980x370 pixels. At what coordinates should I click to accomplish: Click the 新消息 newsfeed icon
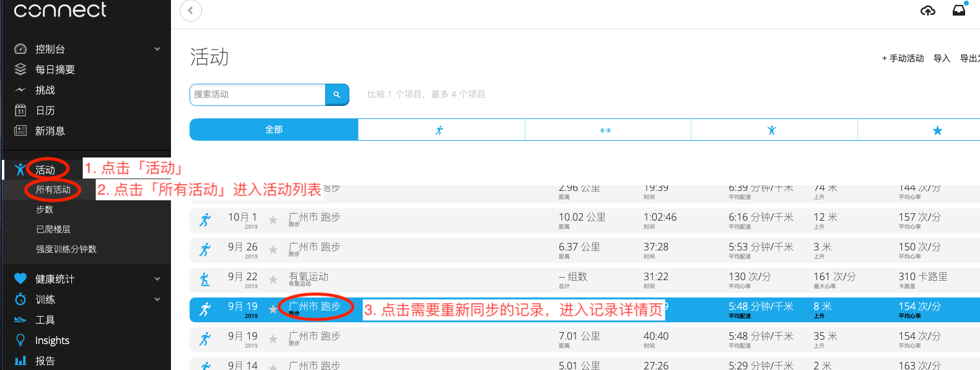coord(20,131)
